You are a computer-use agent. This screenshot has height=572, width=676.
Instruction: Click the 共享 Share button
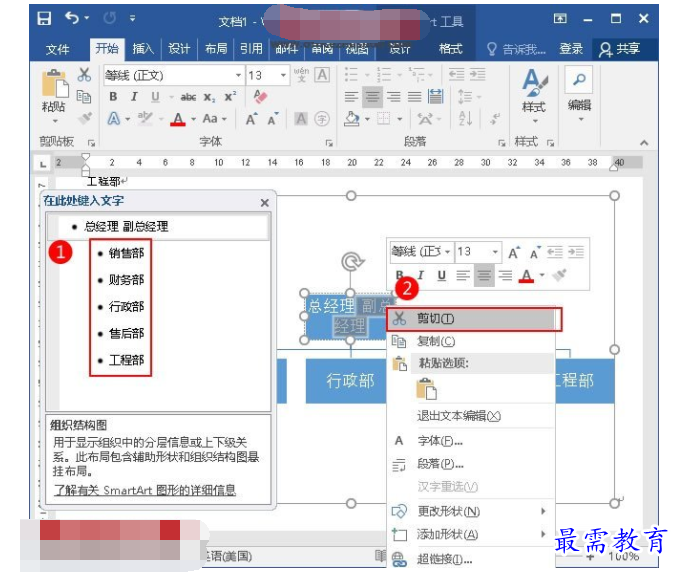tap(619, 49)
